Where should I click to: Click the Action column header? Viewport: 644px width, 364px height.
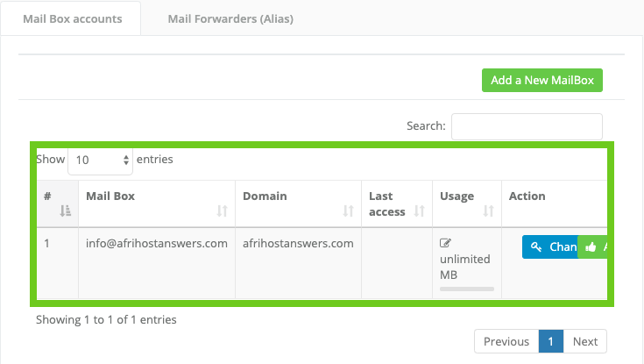click(527, 196)
